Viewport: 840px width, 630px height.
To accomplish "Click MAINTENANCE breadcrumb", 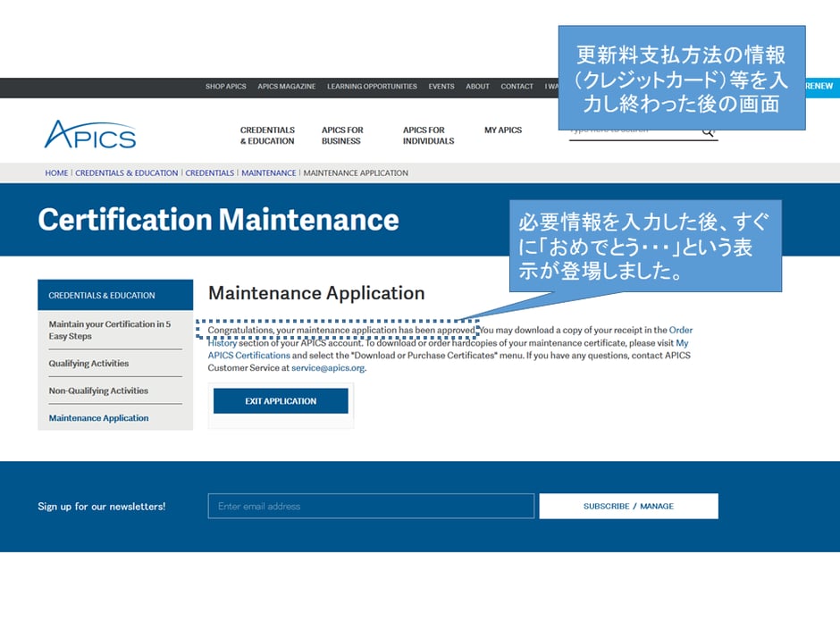I will (x=268, y=173).
